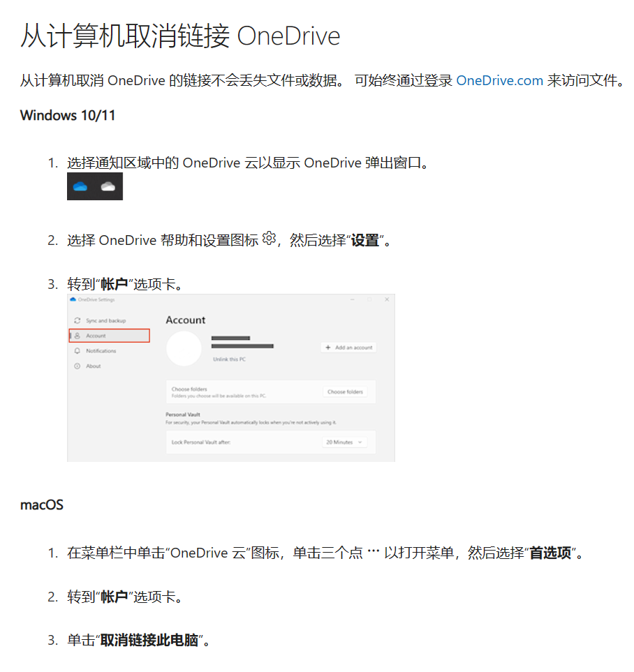Click the OneDrive Settings title cloud icon
634x672 pixels.
pos(73,299)
